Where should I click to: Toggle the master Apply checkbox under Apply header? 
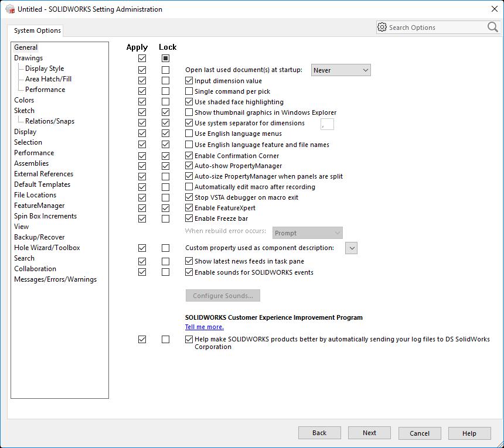pyautogui.click(x=142, y=59)
